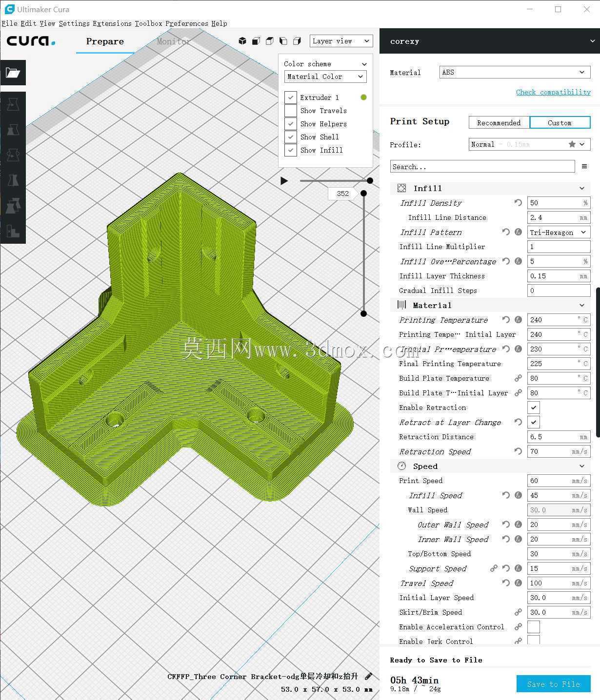
Task: Click the Infill category icon
Action: (401, 188)
